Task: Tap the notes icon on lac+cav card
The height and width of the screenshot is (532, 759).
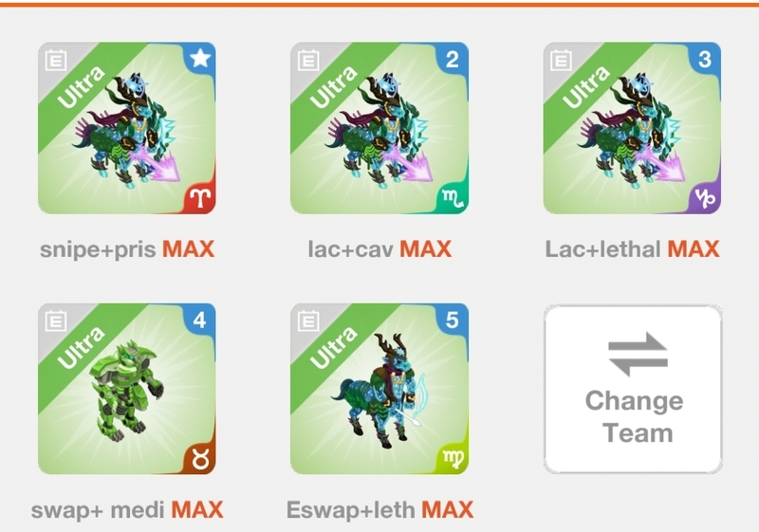Action: pos(308,61)
